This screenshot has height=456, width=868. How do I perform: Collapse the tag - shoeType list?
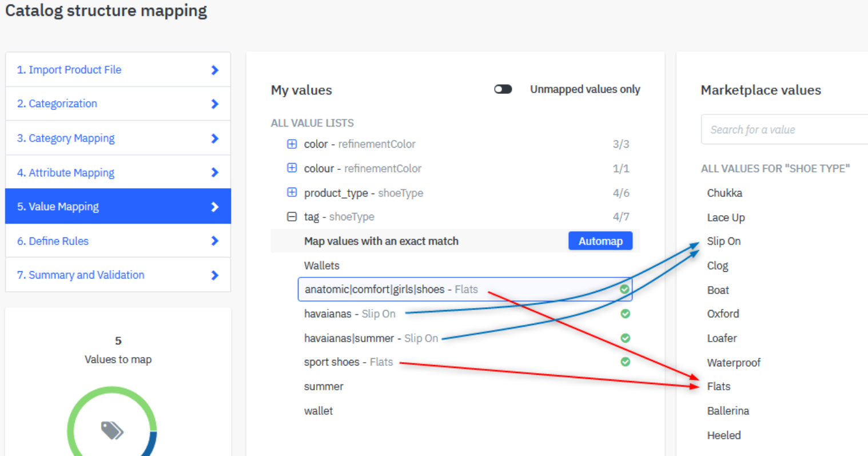click(292, 217)
